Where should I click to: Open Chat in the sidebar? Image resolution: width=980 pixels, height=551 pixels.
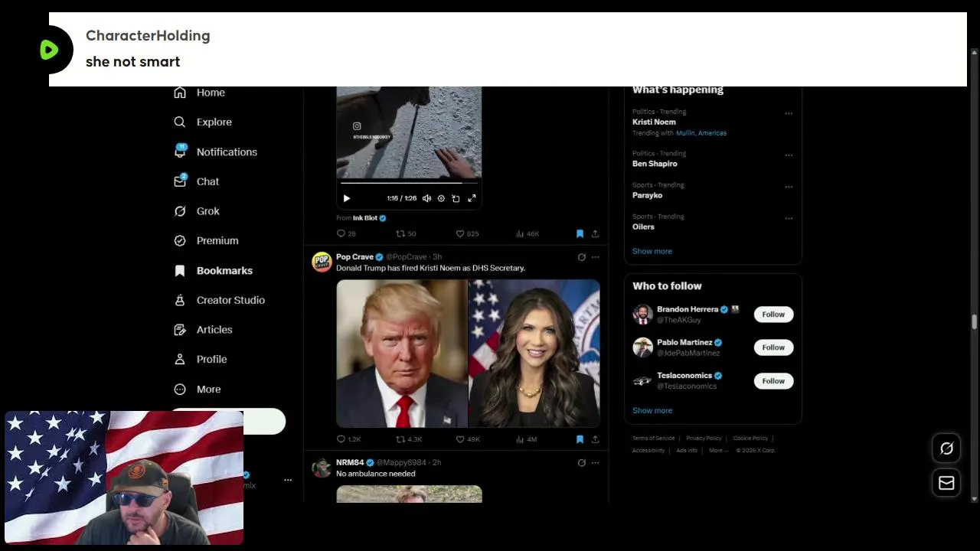point(197,181)
